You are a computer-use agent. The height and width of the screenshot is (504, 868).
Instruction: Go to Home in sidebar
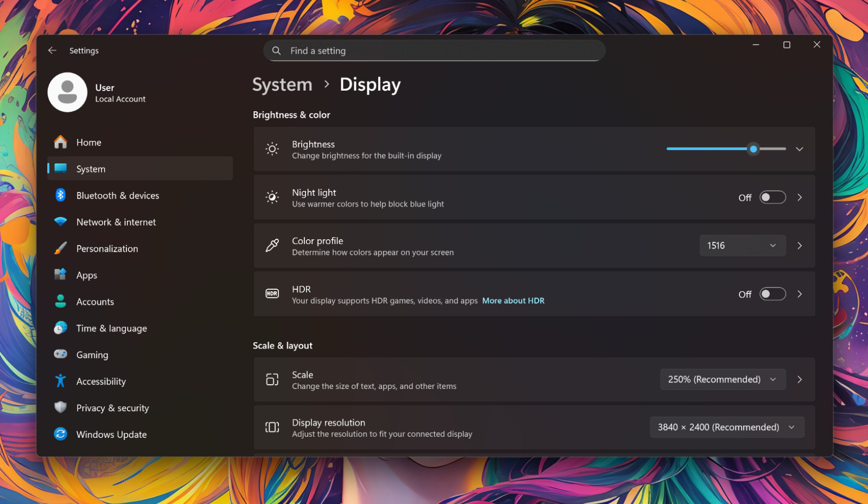point(140,142)
